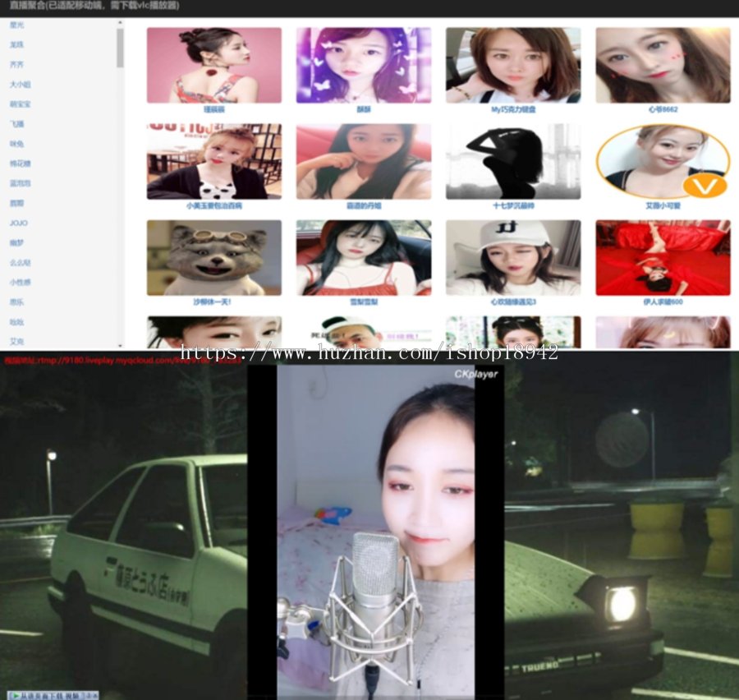Open the thumbnail above 心爷8662

tap(663, 65)
